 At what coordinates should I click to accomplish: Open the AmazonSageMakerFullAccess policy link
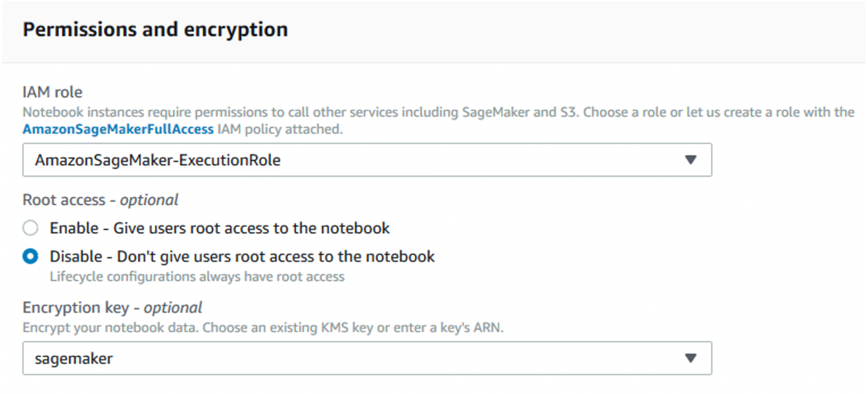pos(118,129)
